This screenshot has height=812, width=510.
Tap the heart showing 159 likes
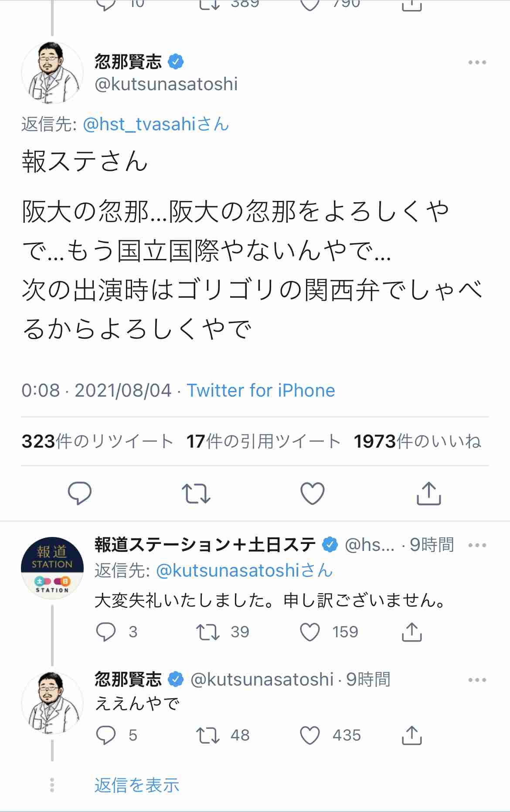coord(310,631)
